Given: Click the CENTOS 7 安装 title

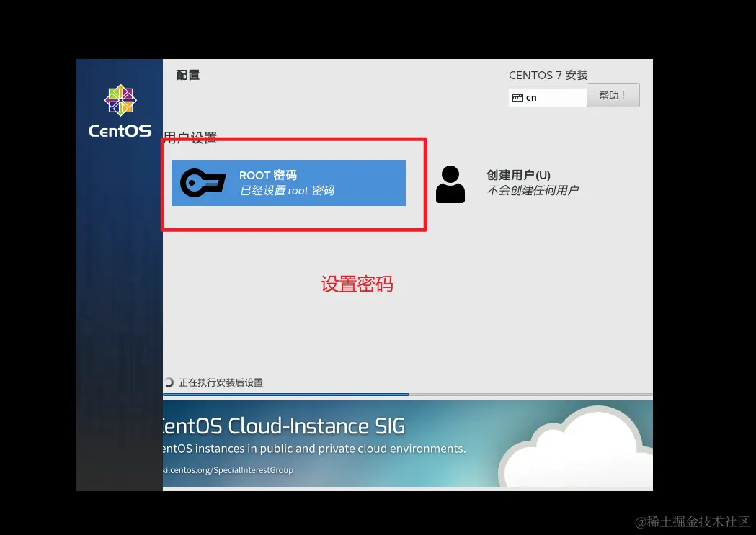Looking at the screenshot, I should [x=548, y=75].
